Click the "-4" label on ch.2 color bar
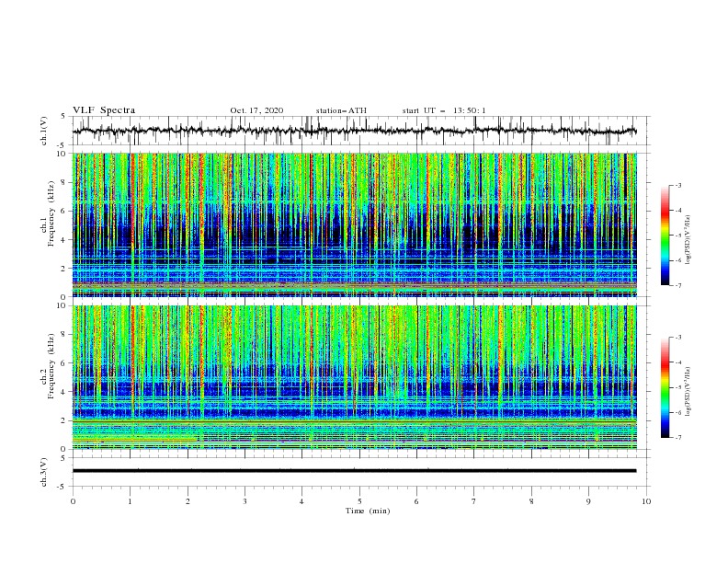This screenshot has height=563, width=728. pyautogui.click(x=678, y=362)
